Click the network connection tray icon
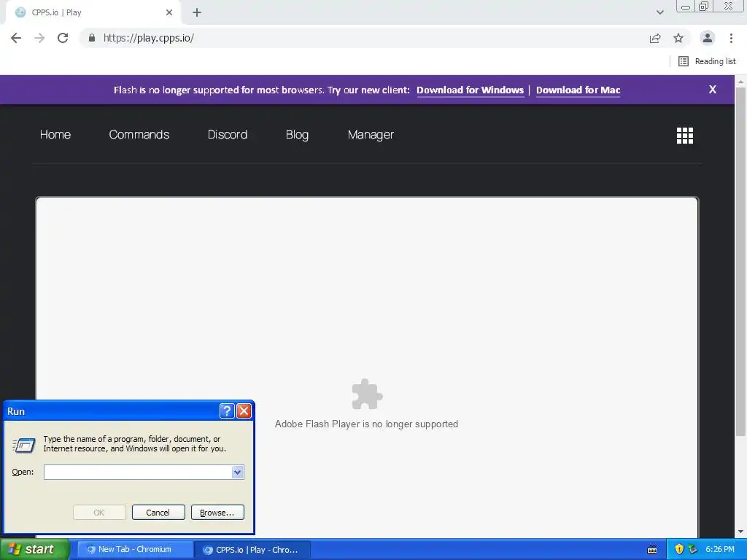Viewport: 747px width, 560px height. (x=693, y=549)
